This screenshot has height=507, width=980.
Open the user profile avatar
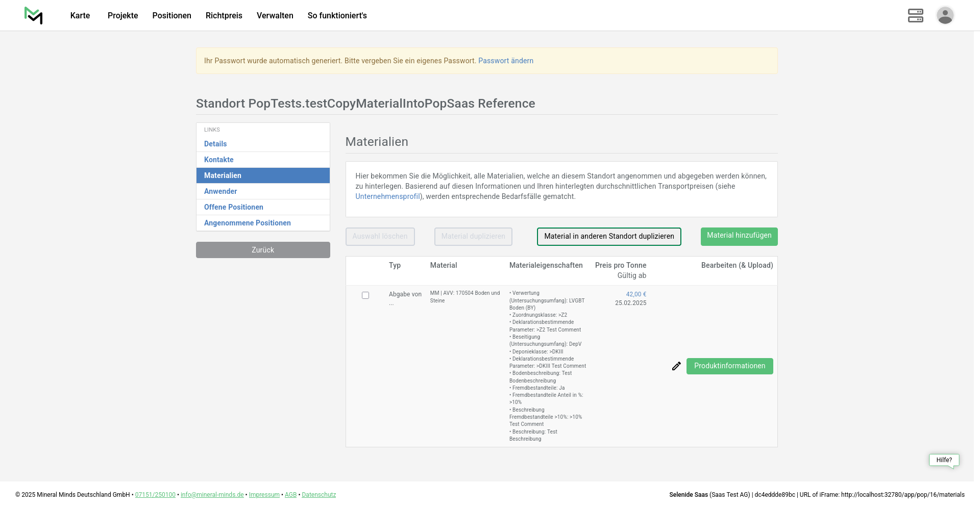[x=945, y=15]
